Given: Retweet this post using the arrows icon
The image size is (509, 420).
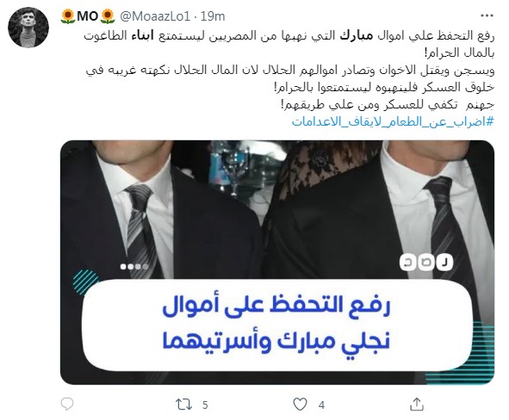Looking at the screenshot, I should point(183,405).
